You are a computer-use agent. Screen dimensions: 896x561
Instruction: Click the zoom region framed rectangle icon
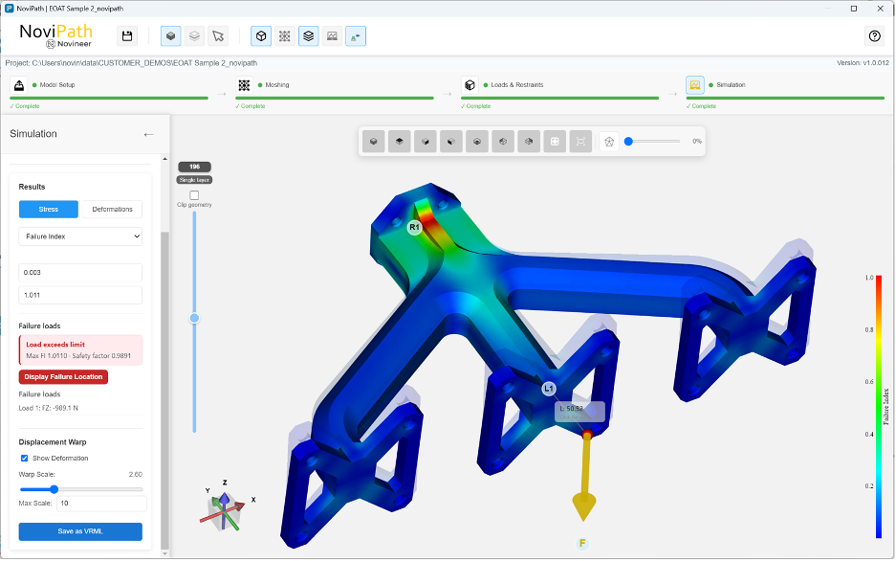581,142
